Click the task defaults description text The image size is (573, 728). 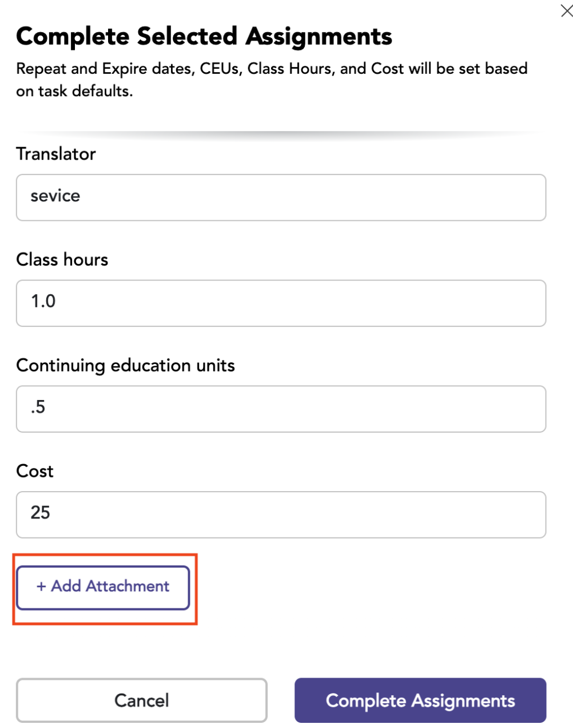tap(272, 80)
